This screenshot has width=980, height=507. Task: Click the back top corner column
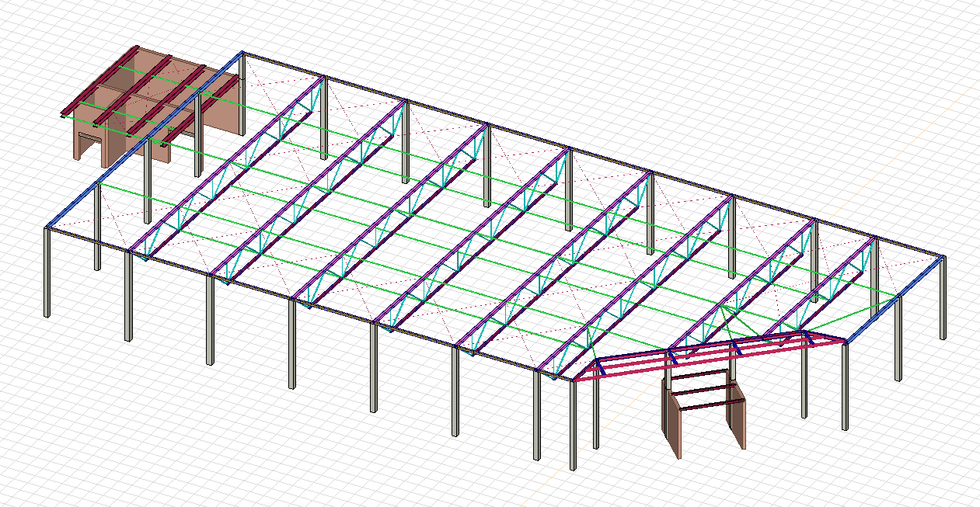coord(242,93)
